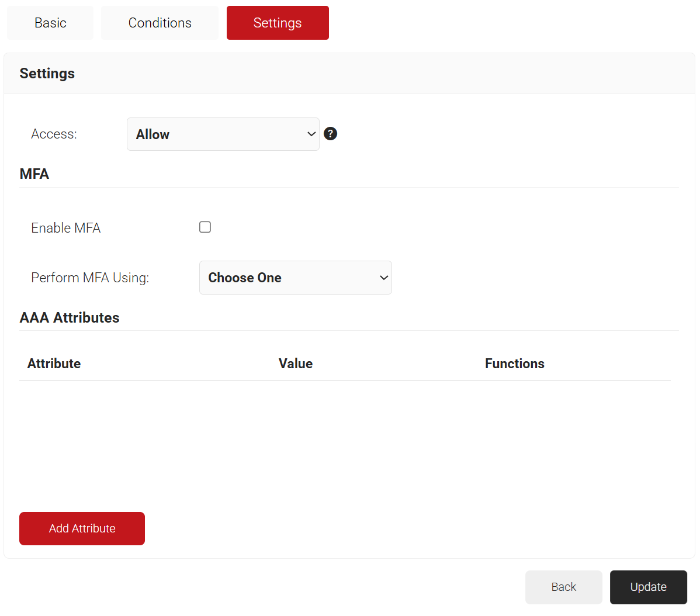Click the Perform MFA Using label
This screenshot has width=700, height=616.
(x=90, y=278)
